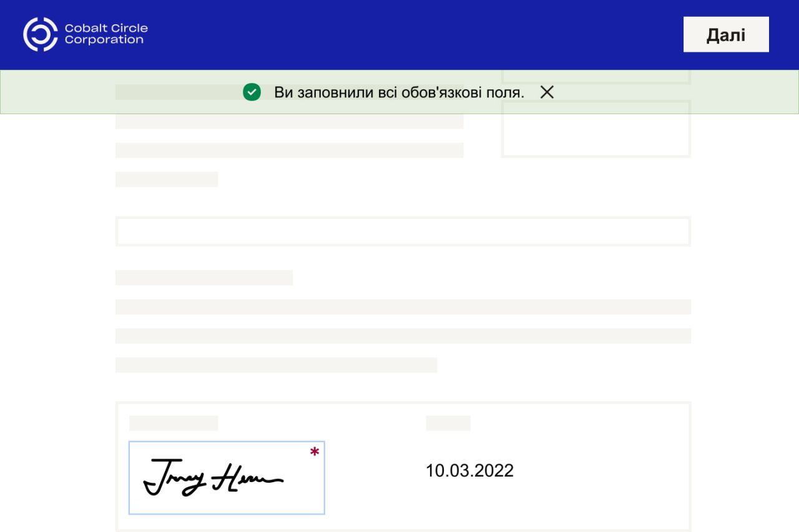Click the shortest placeholder field on the left

click(x=166, y=180)
